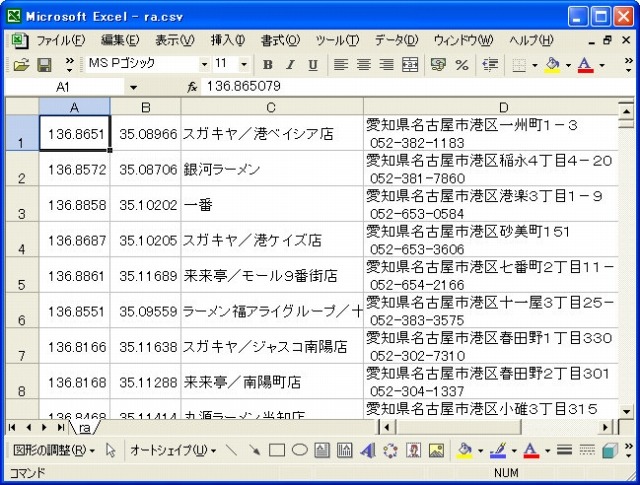Image resolution: width=640 pixels, height=485 pixels.
Task: Apply Fill Color bucket on formatting toolbar
Action: click(552, 65)
